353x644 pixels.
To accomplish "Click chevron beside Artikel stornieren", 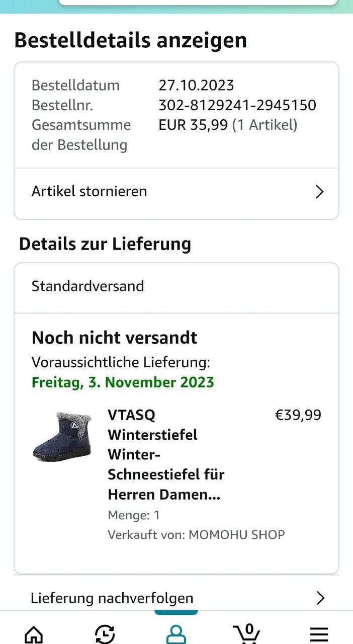I will click(x=319, y=192).
